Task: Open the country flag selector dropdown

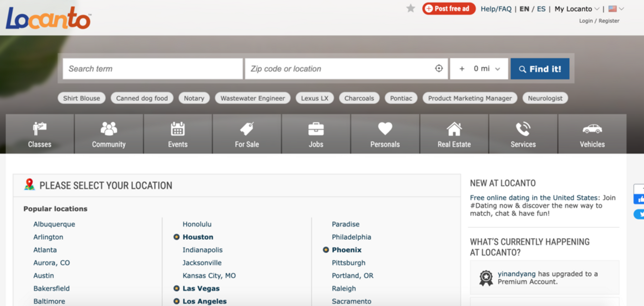Action: click(616, 9)
